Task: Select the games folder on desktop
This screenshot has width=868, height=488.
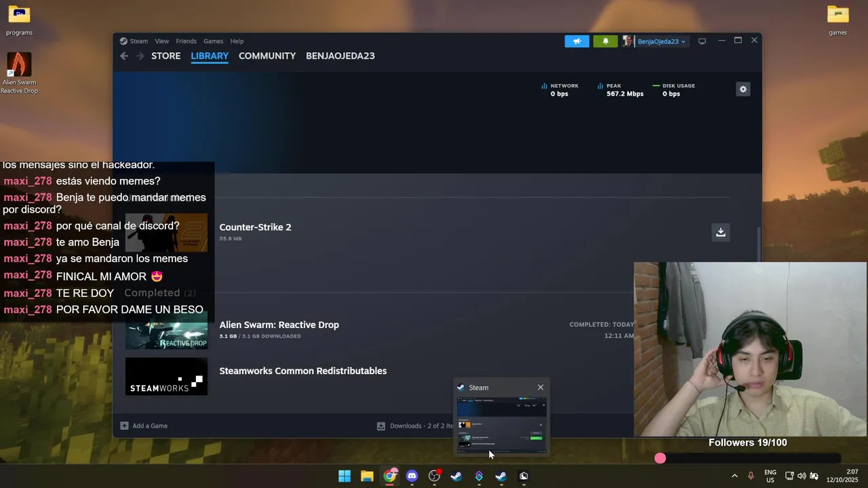Action: 837,20
